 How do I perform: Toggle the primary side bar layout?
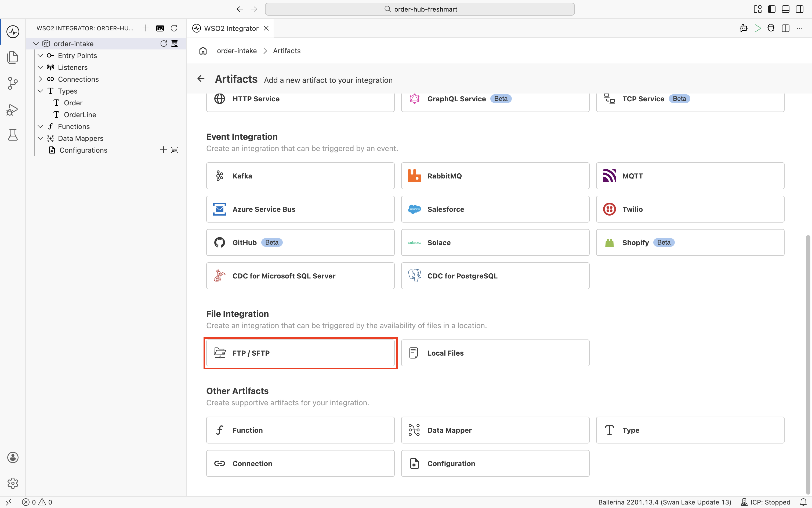772,9
